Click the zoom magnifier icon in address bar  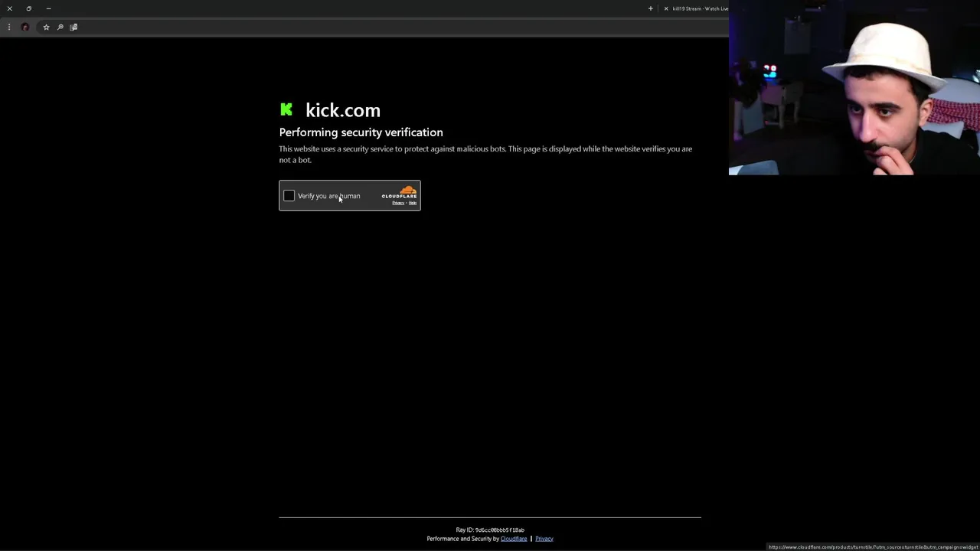(60, 27)
